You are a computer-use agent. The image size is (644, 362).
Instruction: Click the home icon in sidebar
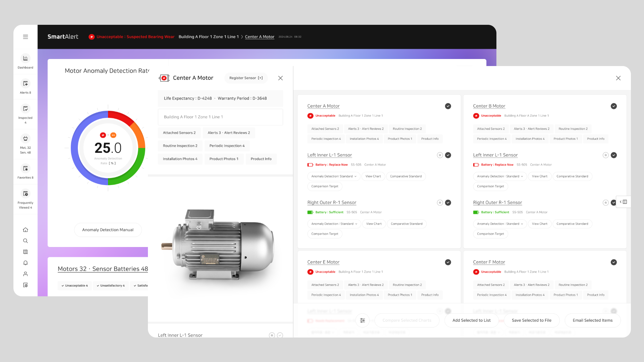[25, 230]
